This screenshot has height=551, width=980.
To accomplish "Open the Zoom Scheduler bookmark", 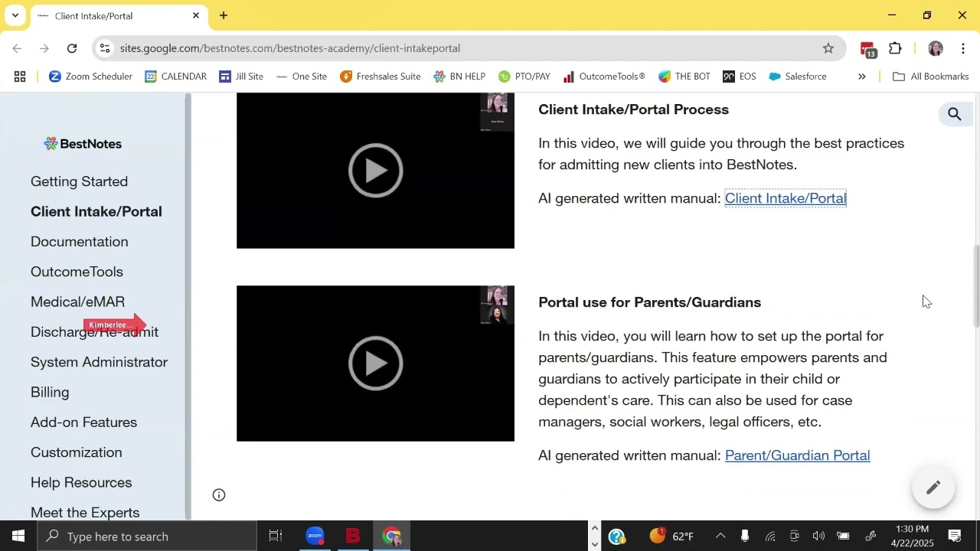I will click(90, 77).
